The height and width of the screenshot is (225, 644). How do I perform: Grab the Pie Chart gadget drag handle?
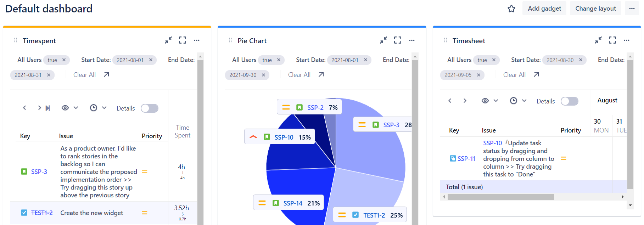(230, 40)
